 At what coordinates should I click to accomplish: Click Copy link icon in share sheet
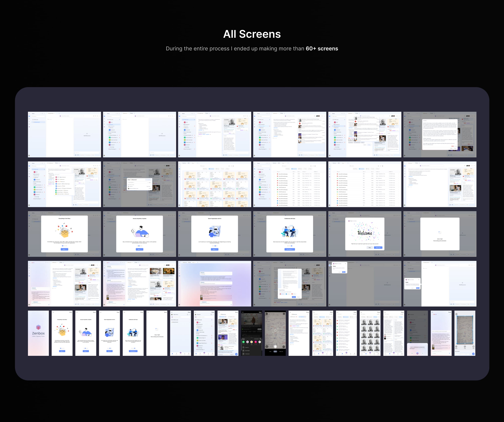click(x=244, y=347)
